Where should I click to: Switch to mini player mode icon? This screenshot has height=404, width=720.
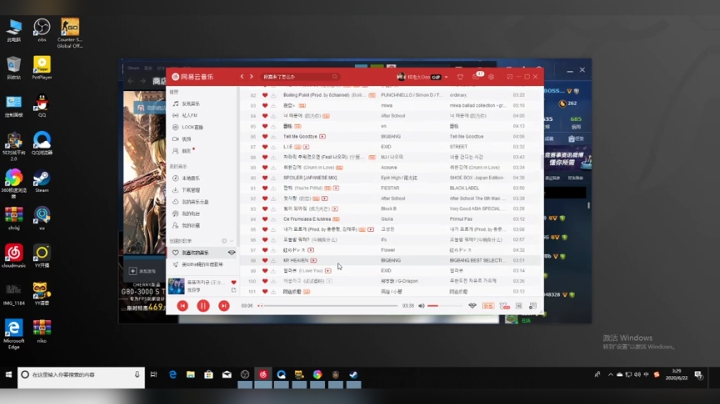(x=510, y=77)
